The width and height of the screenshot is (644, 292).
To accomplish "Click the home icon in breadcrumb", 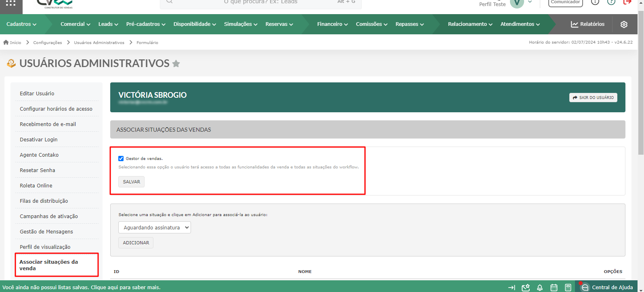I will point(6,42).
